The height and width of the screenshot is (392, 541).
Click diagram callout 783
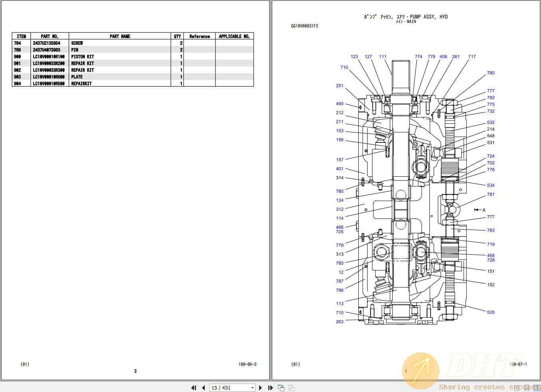(491, 231)
